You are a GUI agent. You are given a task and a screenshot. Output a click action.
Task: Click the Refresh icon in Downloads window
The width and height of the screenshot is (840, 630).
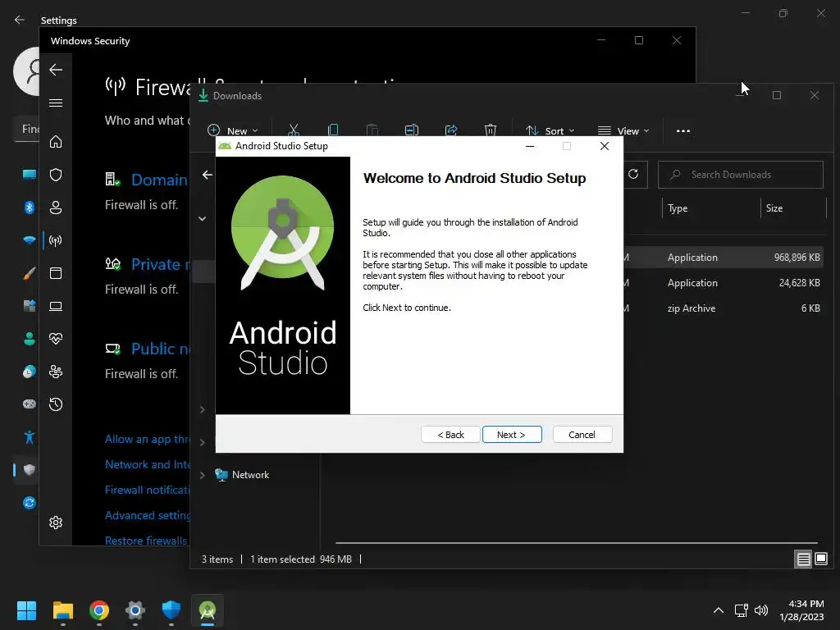633,174
